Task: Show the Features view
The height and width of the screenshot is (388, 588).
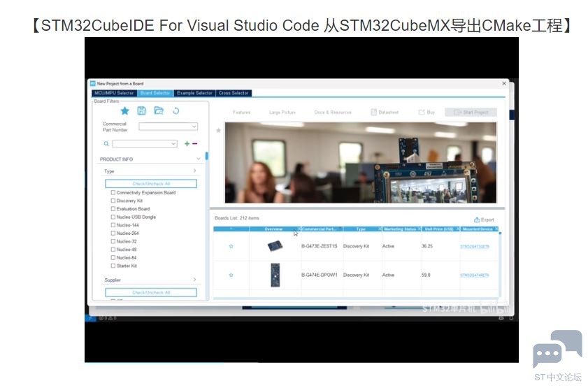Action: coord(241,112)
